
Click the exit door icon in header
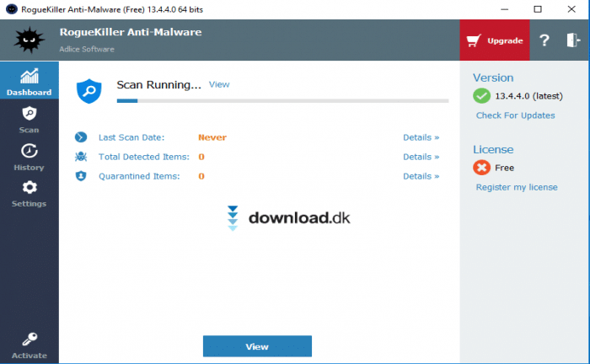(x=573, y=40)
